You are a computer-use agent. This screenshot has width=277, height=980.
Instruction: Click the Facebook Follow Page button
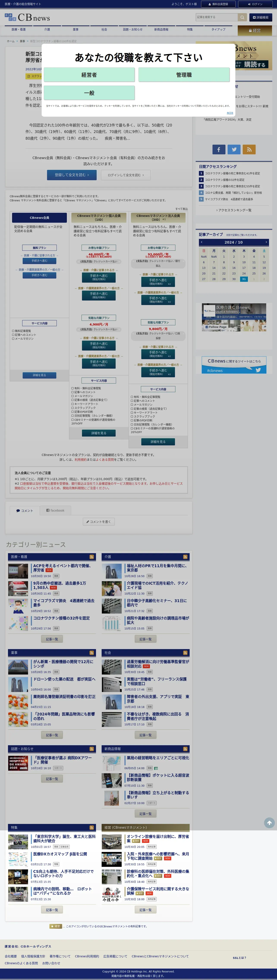(216, 327)
